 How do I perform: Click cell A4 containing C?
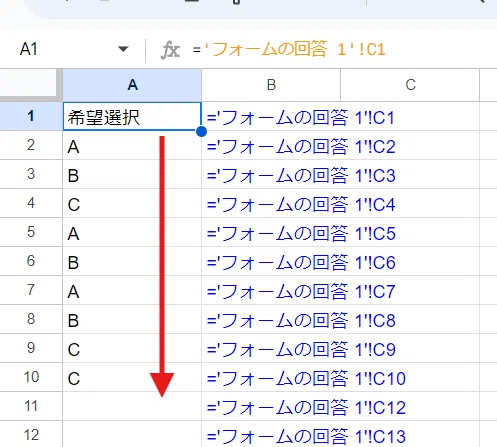[132, 203]
